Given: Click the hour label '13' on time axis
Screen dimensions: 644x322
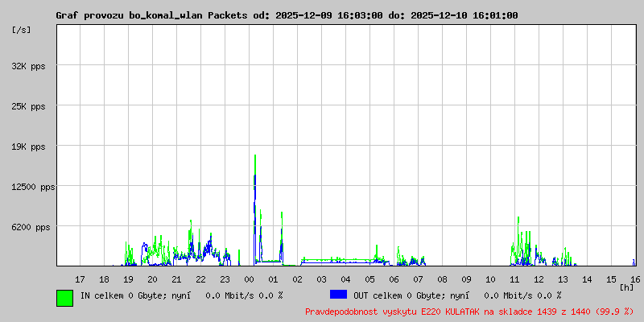Looking at the screenshot, I should pyautogui.click(x=563, y=279).
